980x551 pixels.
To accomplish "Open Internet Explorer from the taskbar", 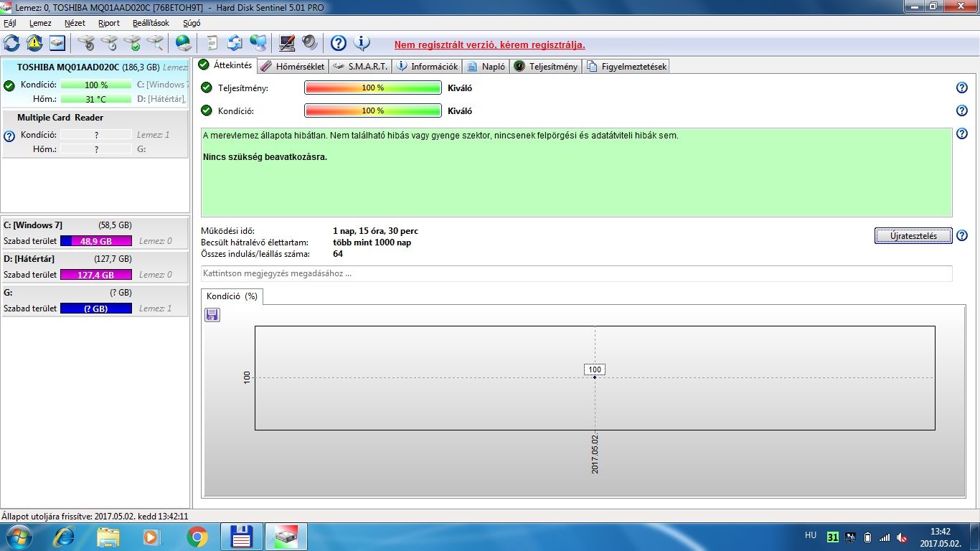I will pyautogui.click(x=65, y=537).
